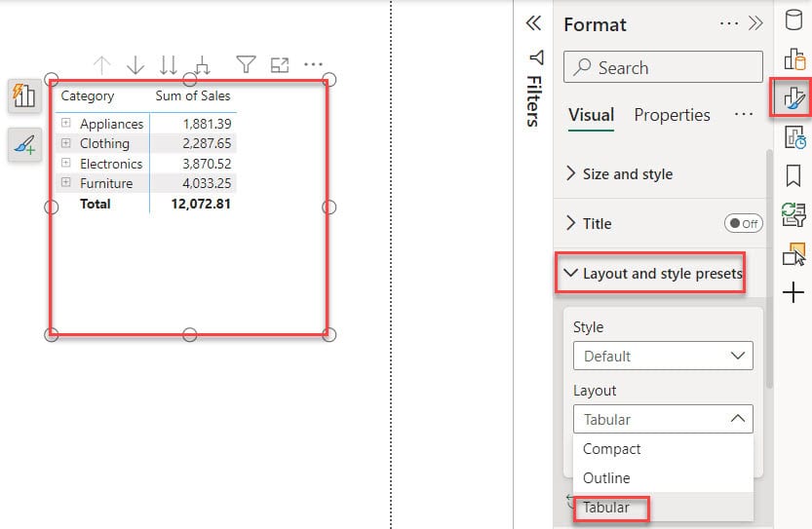Click the Category column header

click(x=87, y=95)
